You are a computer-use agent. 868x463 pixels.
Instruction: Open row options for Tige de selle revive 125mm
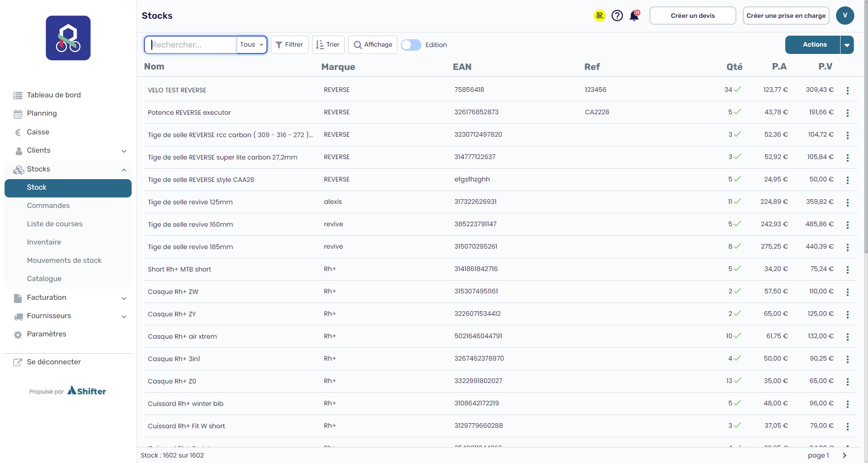pyautogui.click(x=847, y=202)
